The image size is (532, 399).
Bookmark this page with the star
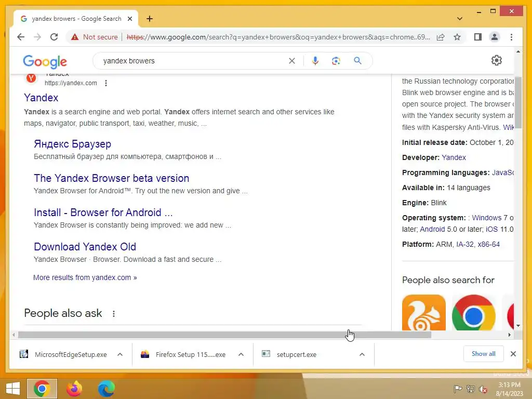pos(457,37)
